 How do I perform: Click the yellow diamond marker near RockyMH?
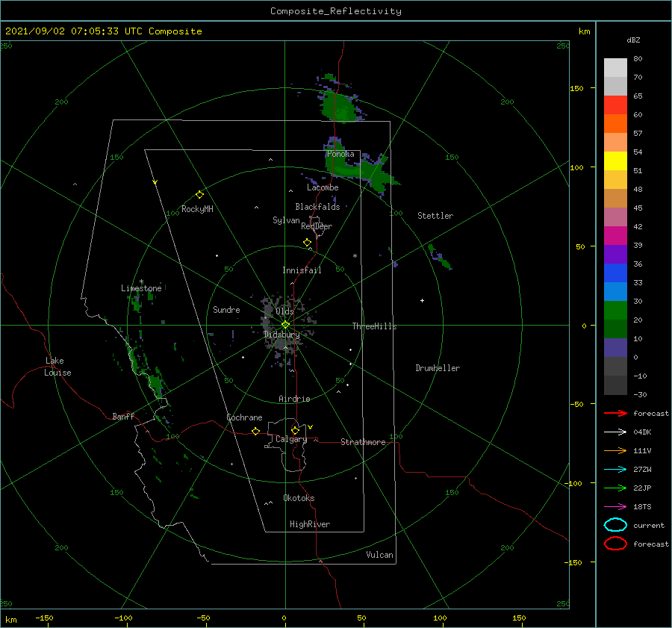click(199, 195)
